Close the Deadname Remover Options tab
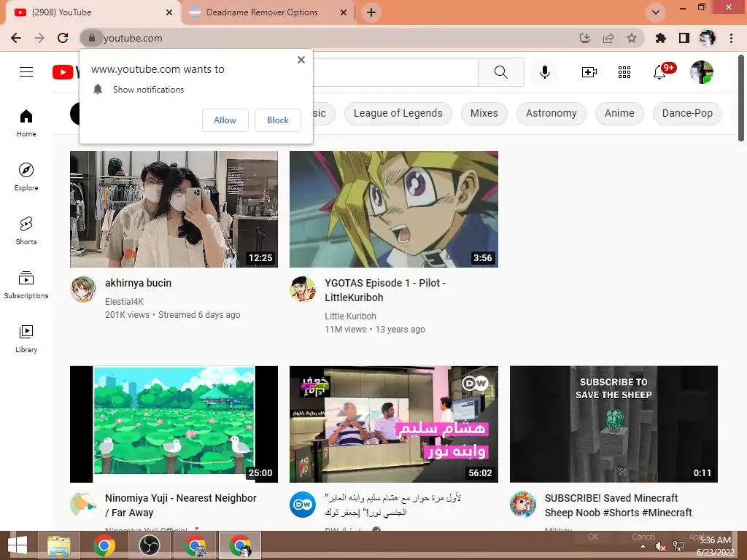 [x=344, y=12]
